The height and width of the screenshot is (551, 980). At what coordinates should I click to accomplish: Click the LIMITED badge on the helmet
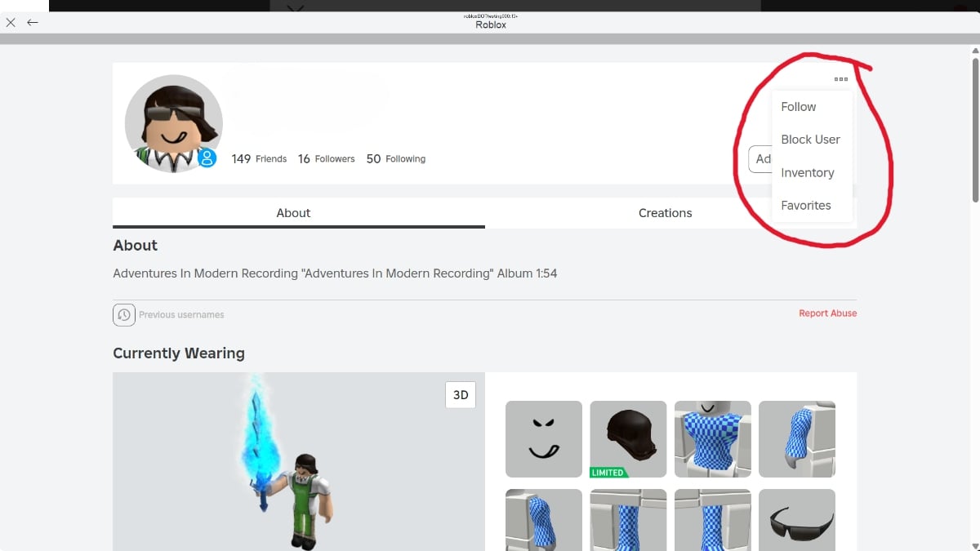[607, 472]
